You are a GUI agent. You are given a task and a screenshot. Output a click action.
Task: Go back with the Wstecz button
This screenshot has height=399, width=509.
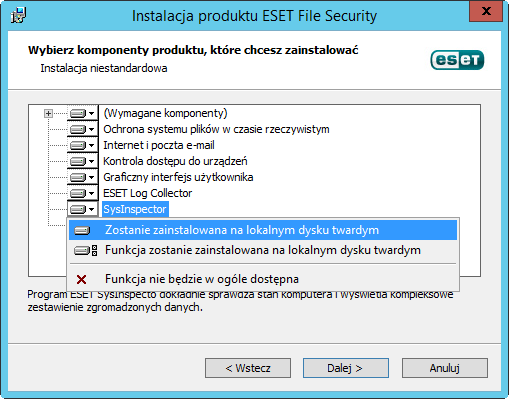click(x=248, y=368)
